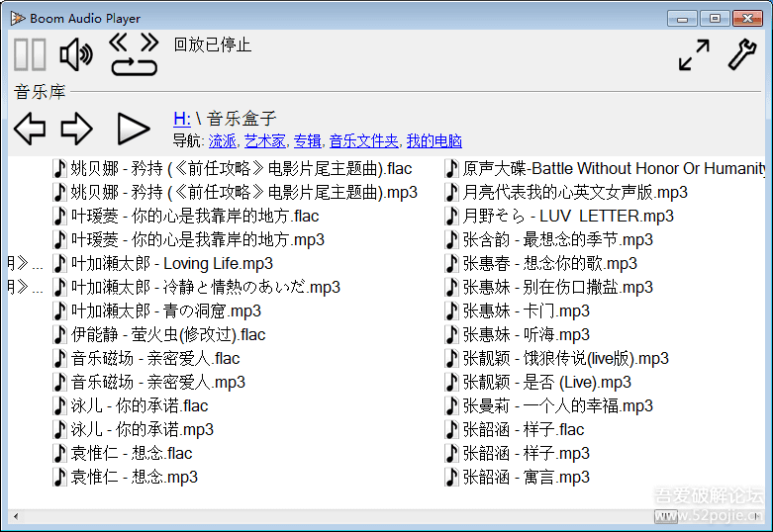Toggle the repeat loop mode icon
773x532 pixels.
pos(134,67)
